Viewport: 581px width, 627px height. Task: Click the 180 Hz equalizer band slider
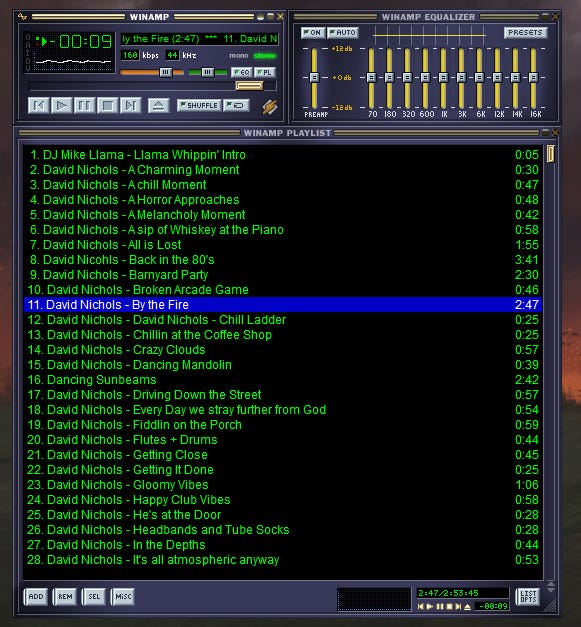pos(389,77)
